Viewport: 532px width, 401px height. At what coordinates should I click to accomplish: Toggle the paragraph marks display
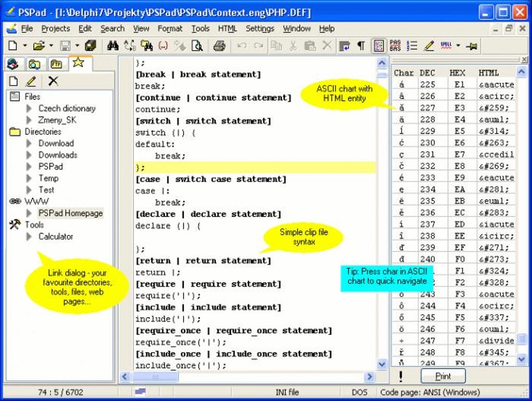[x=360, y=46]
